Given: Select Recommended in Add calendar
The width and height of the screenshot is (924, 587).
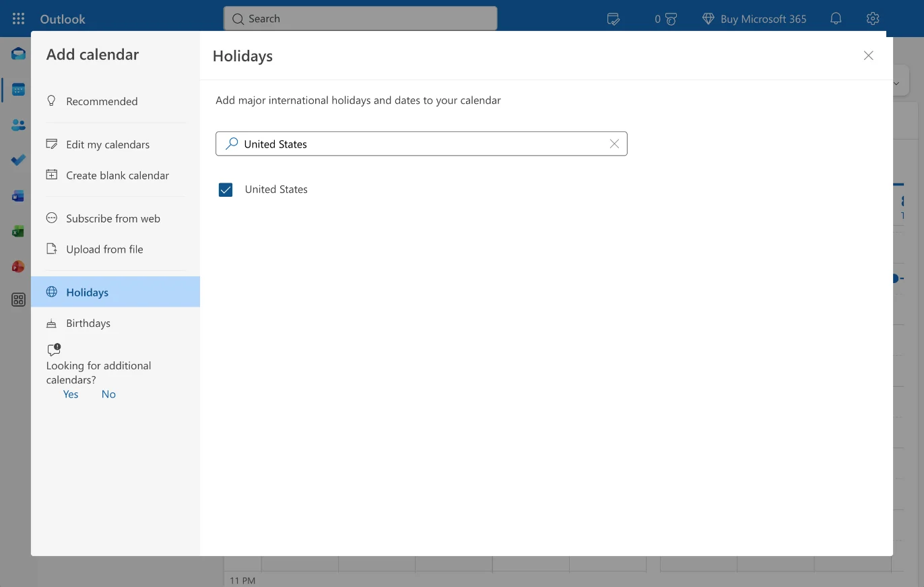Looking at the screenshot, I should [x=115, y=101].
